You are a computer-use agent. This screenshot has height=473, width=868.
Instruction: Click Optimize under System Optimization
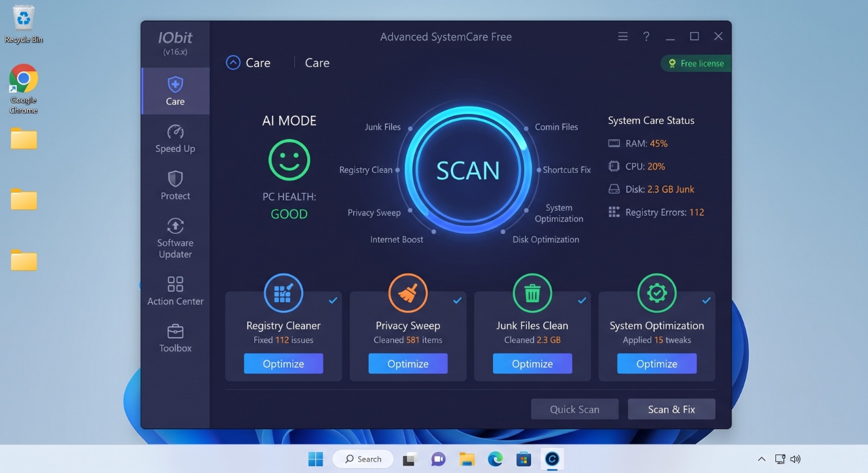click(x=656, y=363)
